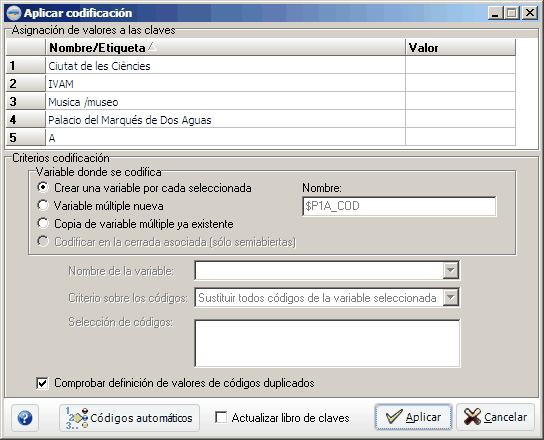Viewport: 544px width, 440px height.
Task: Choose 'Copia de variable múltiple ya existente'
Action: 43,224
